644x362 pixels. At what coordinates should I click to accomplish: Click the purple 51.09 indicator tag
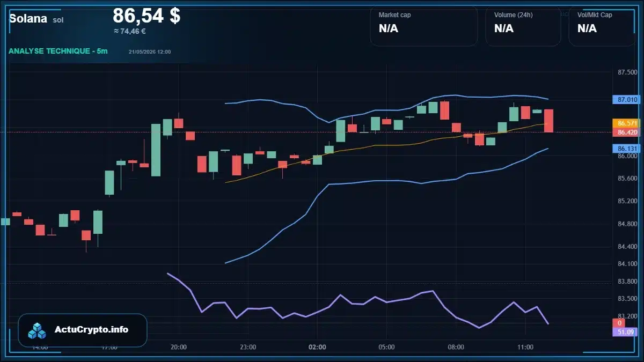tap(625, 332)
